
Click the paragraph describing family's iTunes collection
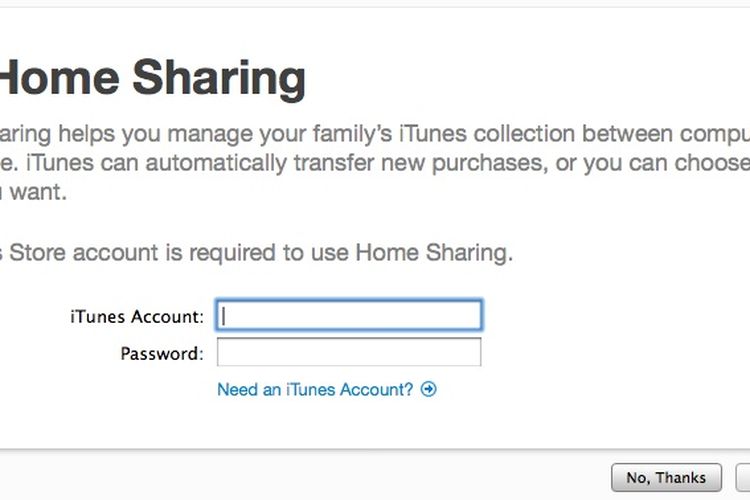coord(375,163)
